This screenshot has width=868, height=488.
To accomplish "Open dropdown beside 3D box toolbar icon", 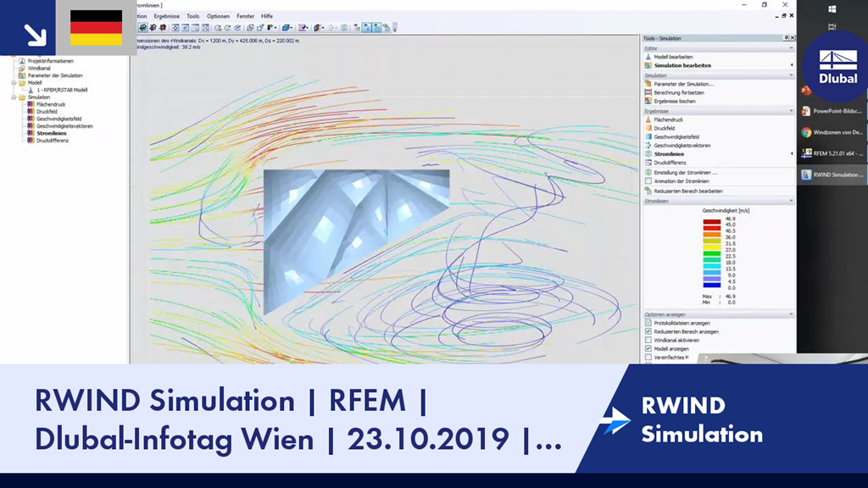I will click(x=292, y=28).
